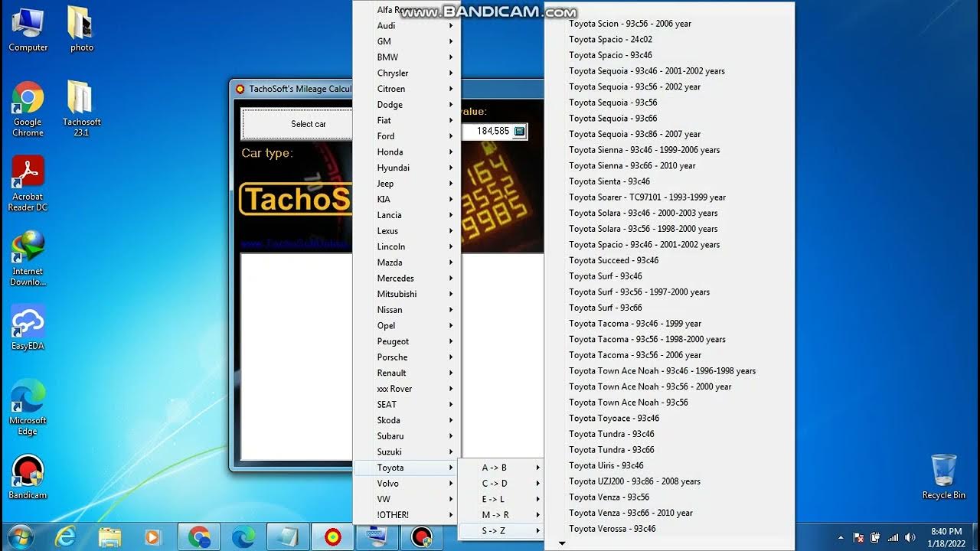The image size is (980, 551).
Task: Click the Bandicam recorder taskbar icon
Action: coord(421,537)
